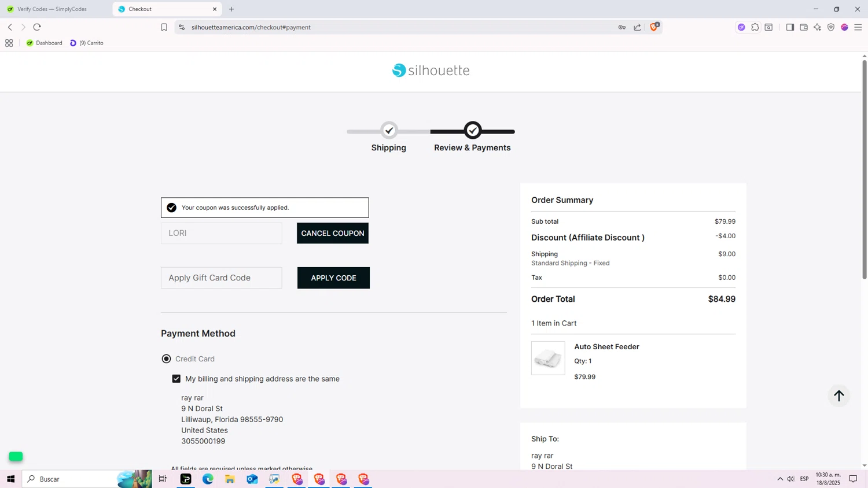Open Brave VPN shield icon
This screenshot has width=868, height=488.
[831, 27]
